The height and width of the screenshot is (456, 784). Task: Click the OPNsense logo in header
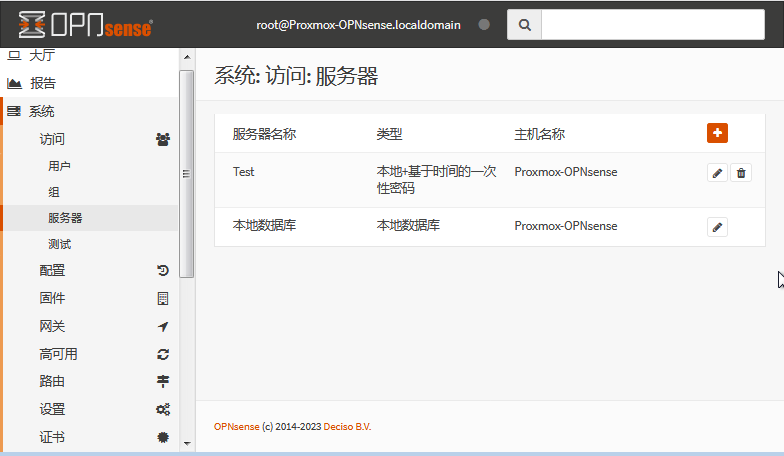pyautogui.click(x=86, y=25)
